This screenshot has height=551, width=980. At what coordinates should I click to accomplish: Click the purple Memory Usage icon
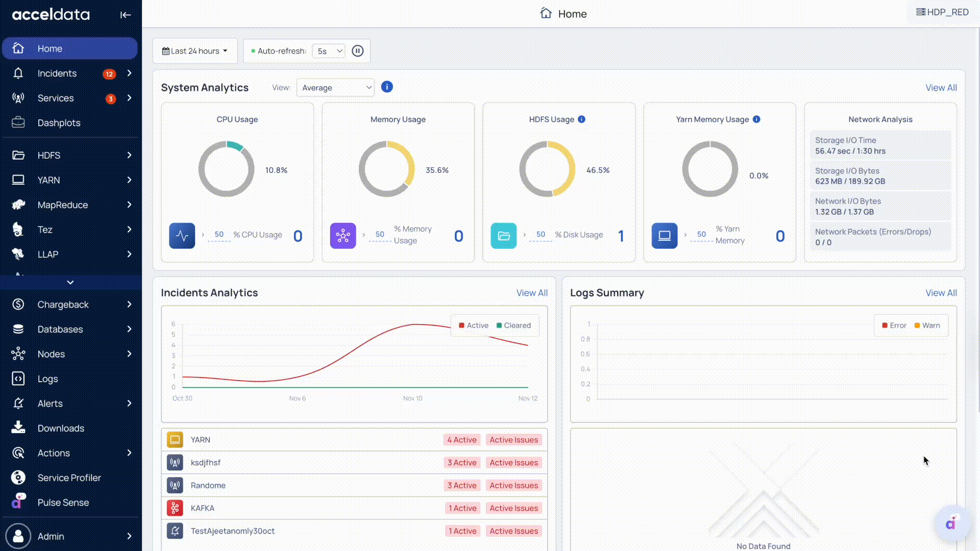(343, 236)
